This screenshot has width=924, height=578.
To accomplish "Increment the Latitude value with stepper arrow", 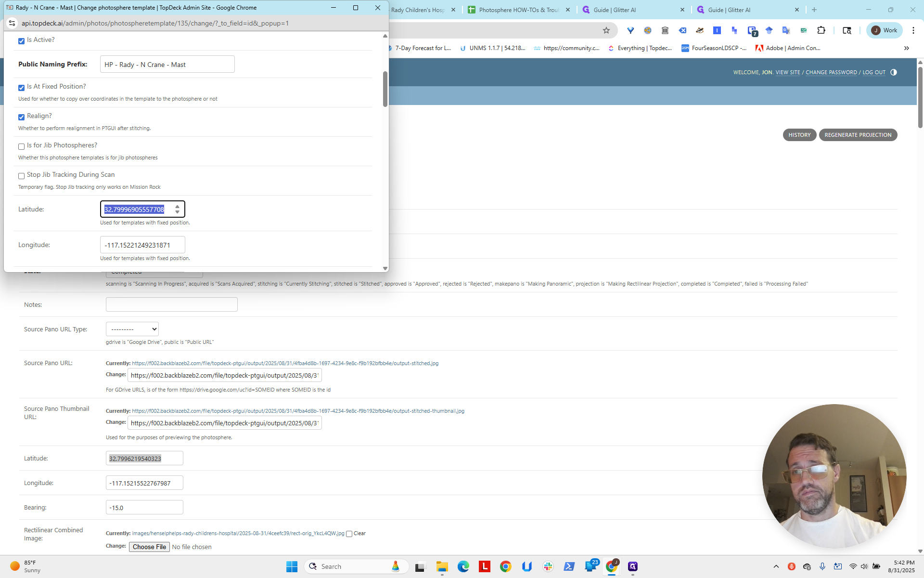I will (x=178, y=207).
